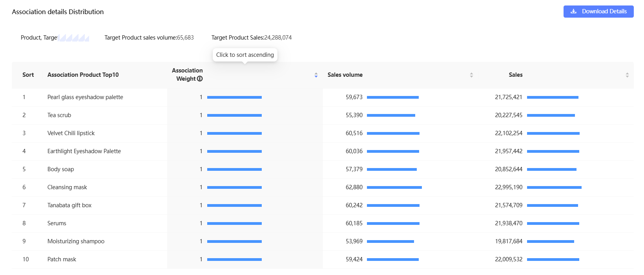644x275 pixels.
Task: Click sales value 22,995,190
Action: point(509,187)
